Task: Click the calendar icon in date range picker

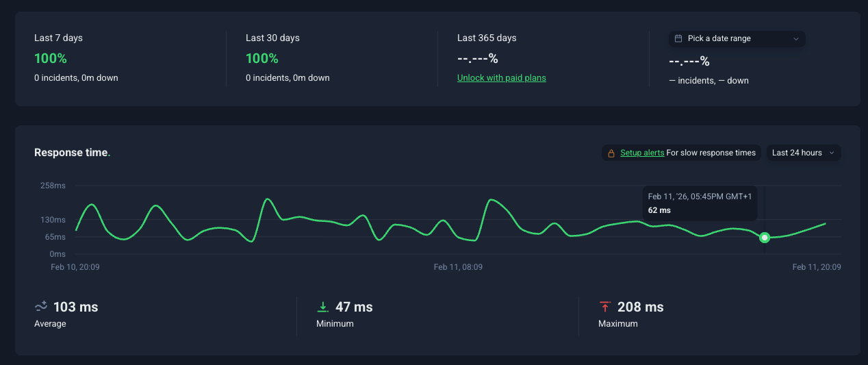Action: [x=678, y=39]
